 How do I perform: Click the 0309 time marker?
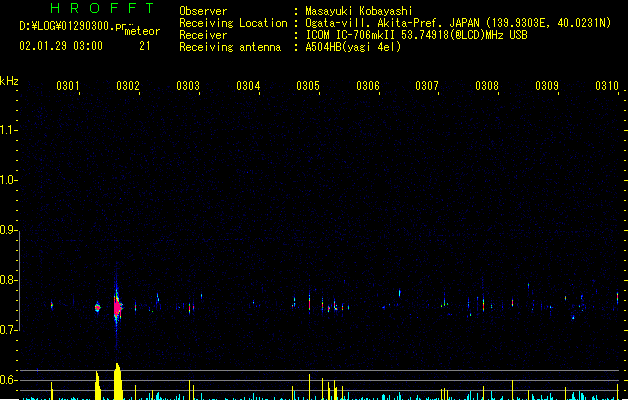[547, 86]
